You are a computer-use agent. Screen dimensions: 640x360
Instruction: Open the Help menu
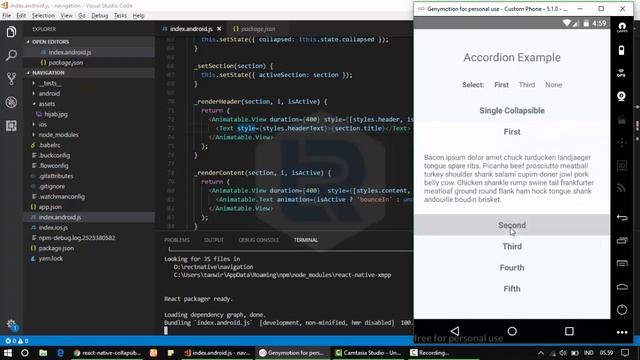pos(138,16)
